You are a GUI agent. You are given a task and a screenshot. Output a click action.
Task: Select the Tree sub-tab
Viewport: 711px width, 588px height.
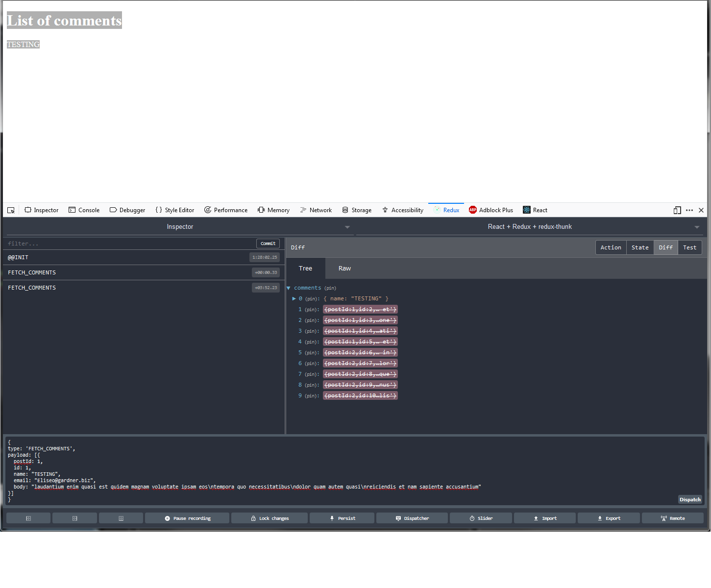click(x=305, y=269)
